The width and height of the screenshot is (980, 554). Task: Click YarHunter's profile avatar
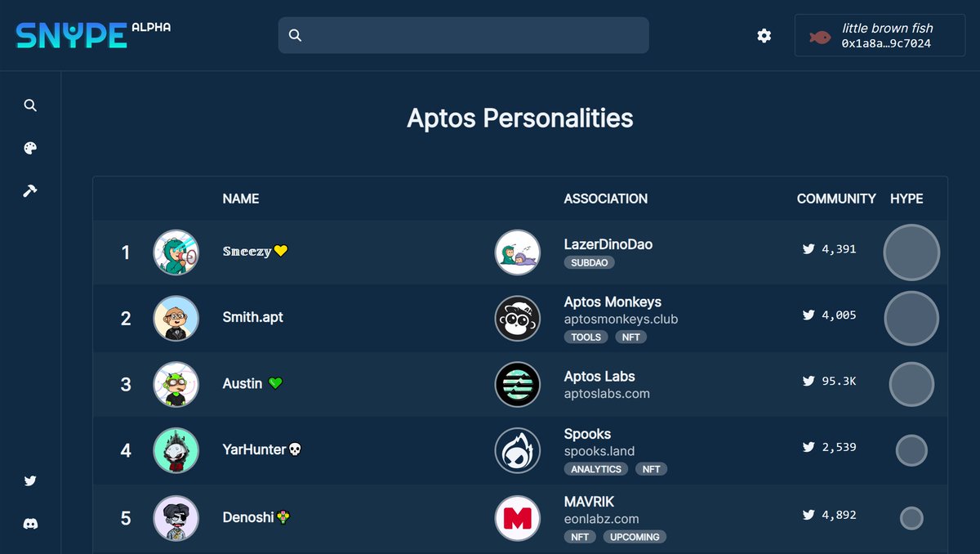(x=176, y=450)
